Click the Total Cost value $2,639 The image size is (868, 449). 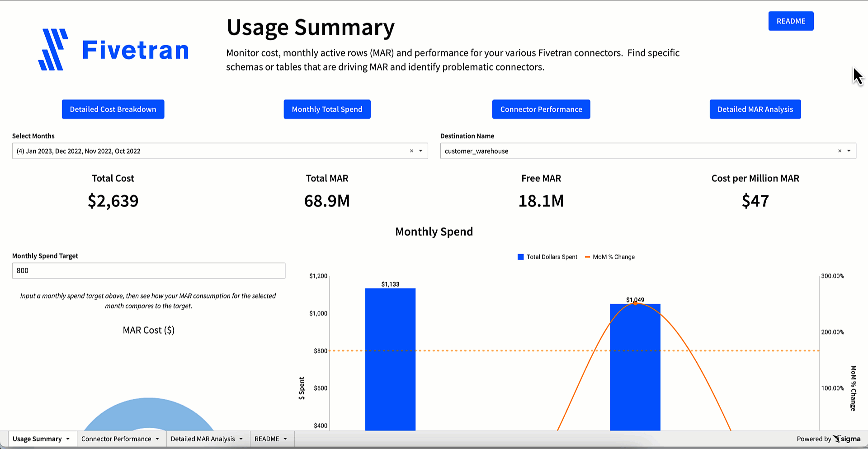[113, 201]
